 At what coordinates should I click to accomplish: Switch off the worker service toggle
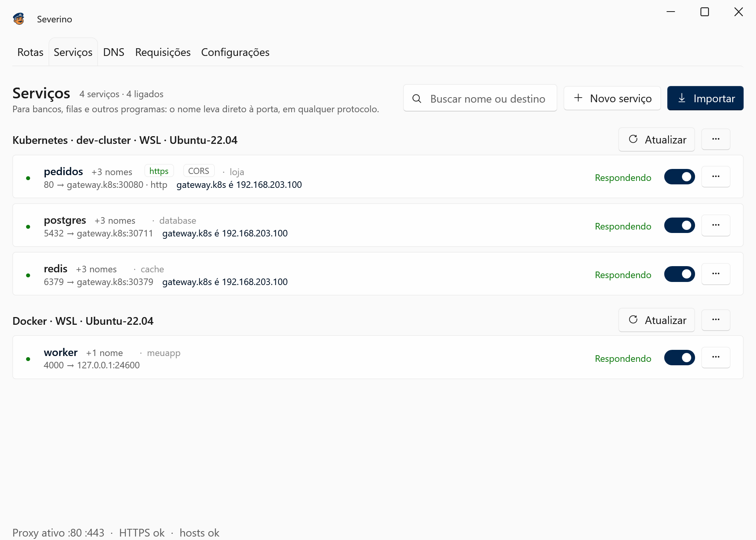679,358
